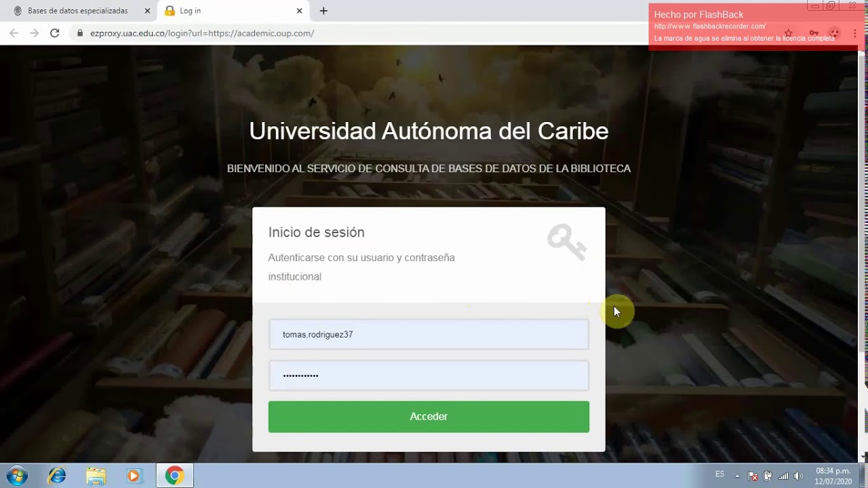Focus the address bar URL
Image resolution: width=868 pixels, height=488 pixels.
point(202,33)
